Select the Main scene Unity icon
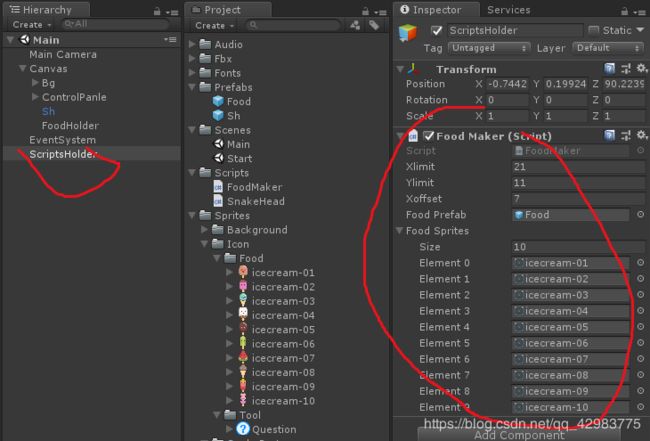This screenshot has width=650, height=441. click(x=219, y=144)
